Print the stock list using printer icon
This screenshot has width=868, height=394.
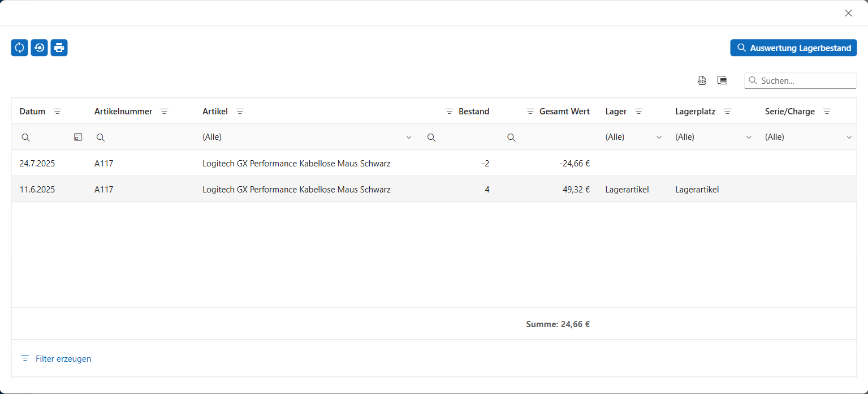(59, 48)
